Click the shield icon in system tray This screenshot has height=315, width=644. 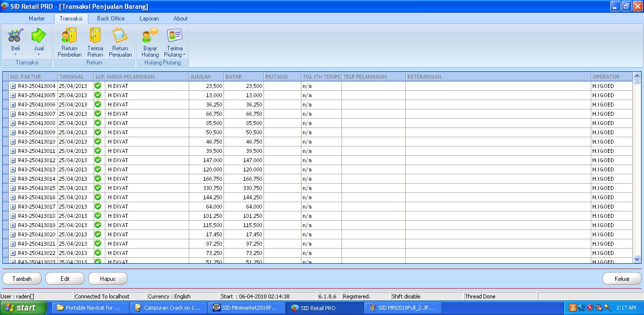click(x=590, y=308)
